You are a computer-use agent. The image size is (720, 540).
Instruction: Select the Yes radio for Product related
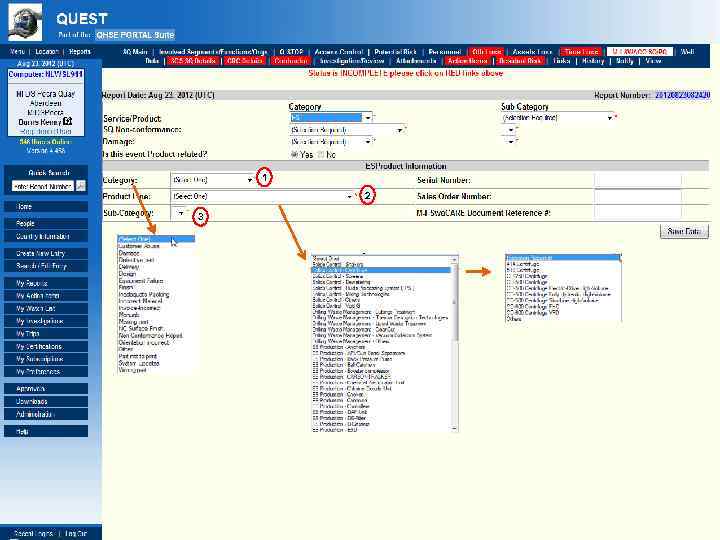(294, 155)
